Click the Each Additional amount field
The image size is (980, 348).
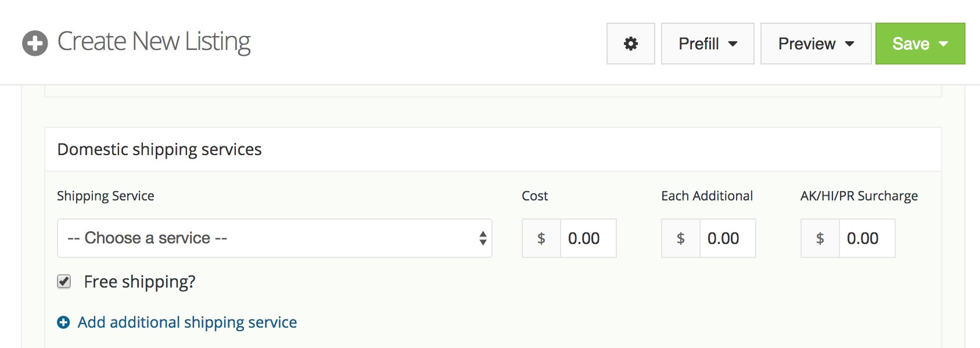pos(727,238)
